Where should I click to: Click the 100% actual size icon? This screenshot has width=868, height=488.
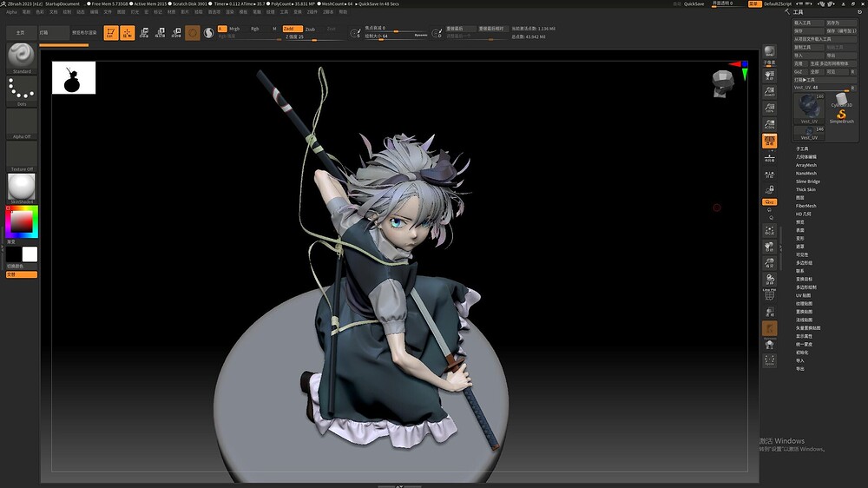pyautogui.click(x=769, y=108)
